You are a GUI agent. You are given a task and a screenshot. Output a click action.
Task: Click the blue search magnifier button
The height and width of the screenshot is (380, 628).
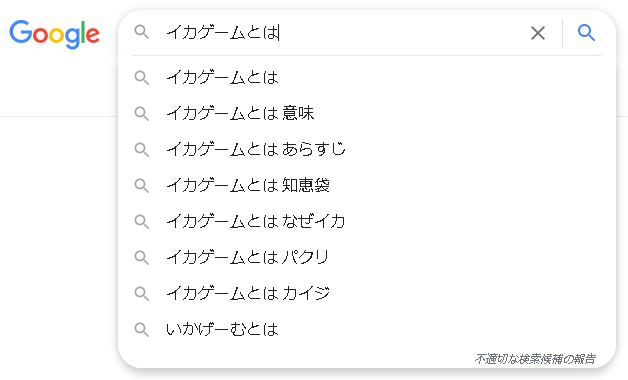[586, 33]
